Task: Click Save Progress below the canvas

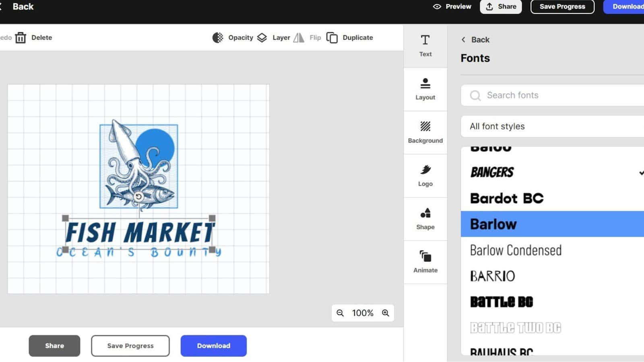Action: click(130, 346)
